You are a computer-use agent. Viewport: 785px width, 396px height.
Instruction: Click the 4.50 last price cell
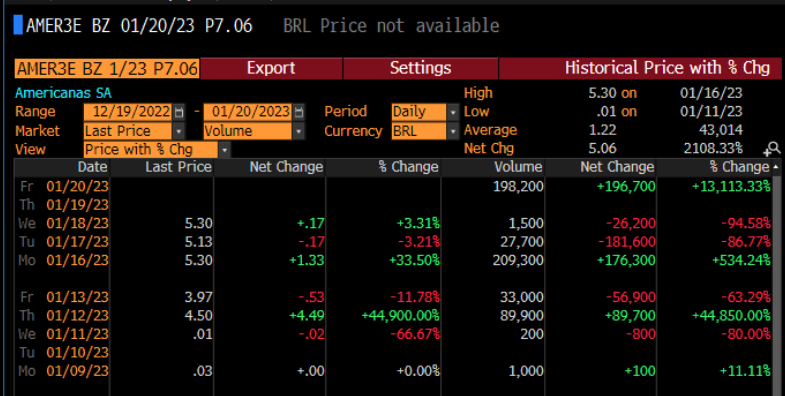(198, 316)
